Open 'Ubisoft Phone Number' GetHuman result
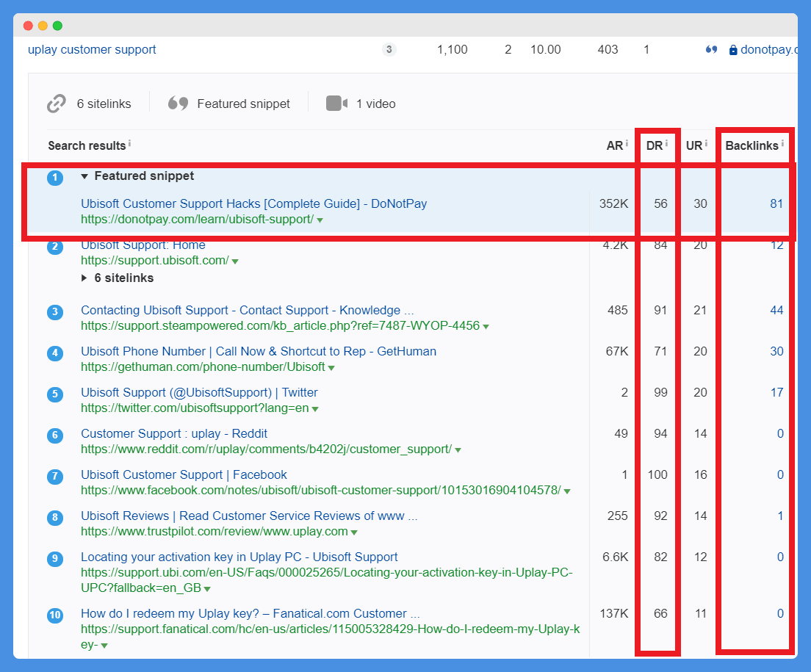The width and height of the screenshot is (811, 672). [x=259, y=352]
